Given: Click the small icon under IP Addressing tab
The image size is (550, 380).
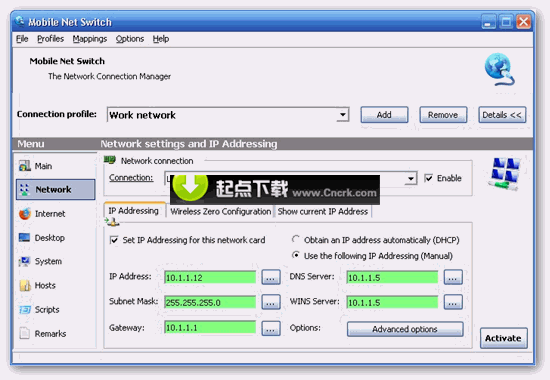Looking at the screenshot, I should 112,222.
